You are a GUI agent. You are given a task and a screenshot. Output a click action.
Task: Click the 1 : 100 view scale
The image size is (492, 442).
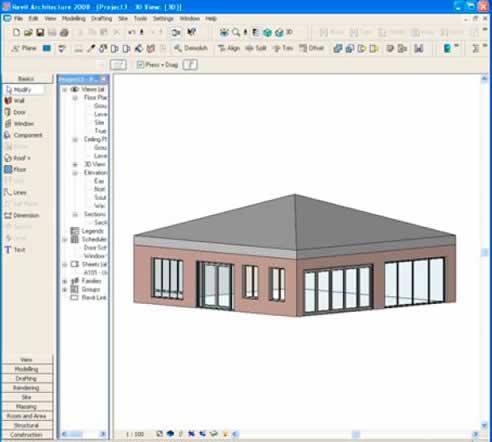135,434
